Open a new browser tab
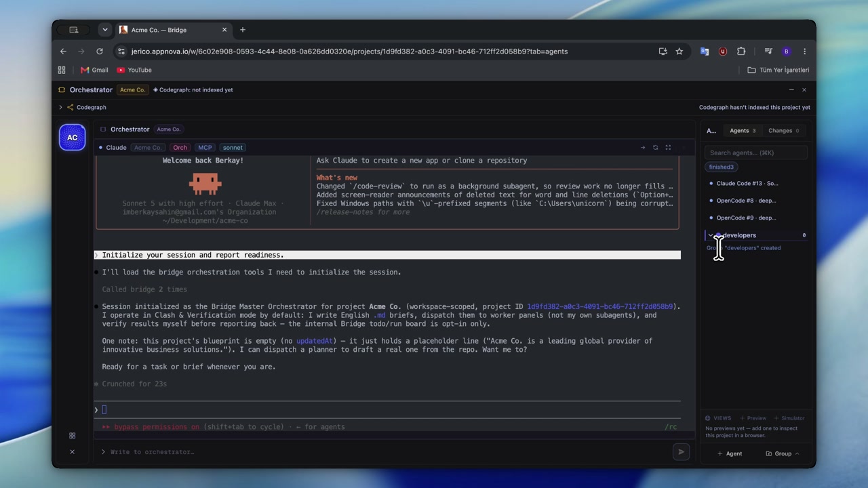 tap(242, 30)
